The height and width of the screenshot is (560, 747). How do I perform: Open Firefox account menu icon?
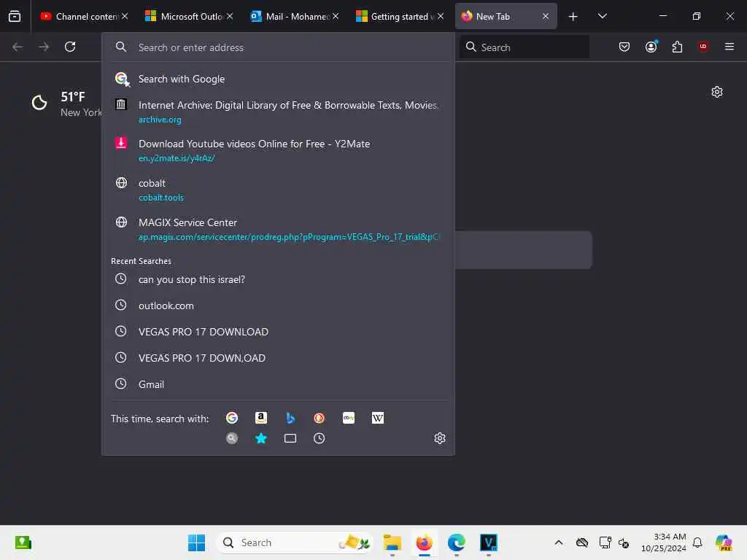click(651, 47)
